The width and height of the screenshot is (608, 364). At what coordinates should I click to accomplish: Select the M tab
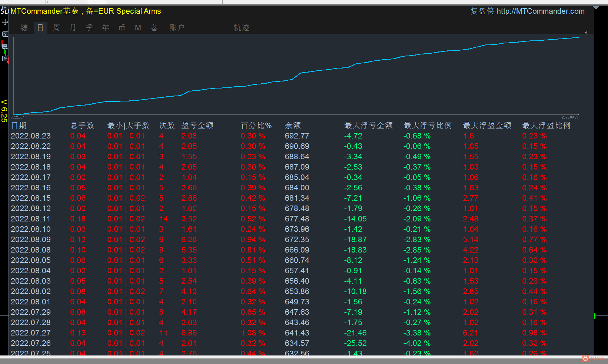click(x=138, y=28)
